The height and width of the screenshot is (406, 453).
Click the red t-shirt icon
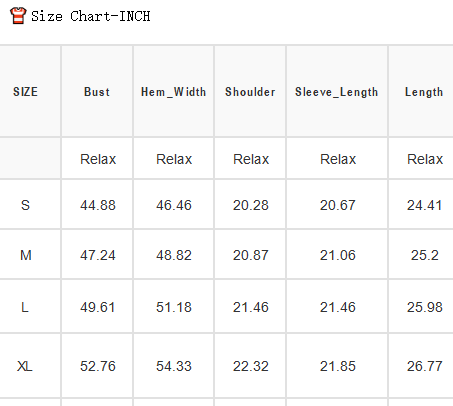18,16
